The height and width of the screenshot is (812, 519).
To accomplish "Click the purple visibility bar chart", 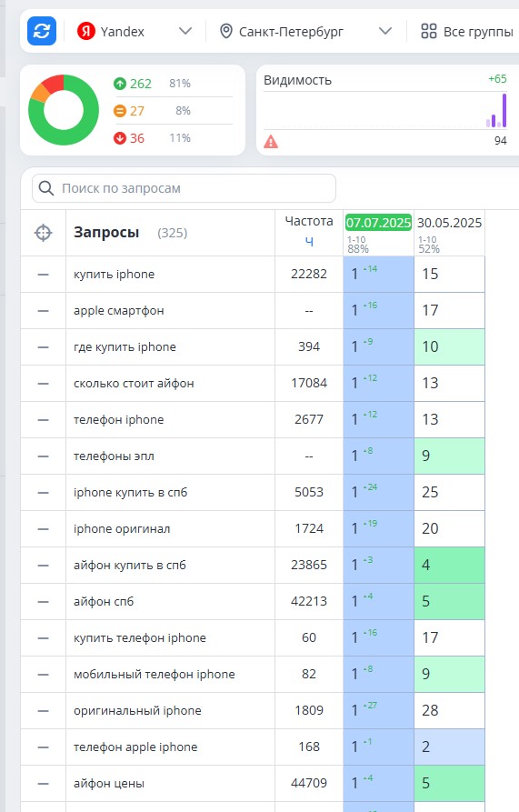I will (x=496, y=110).
